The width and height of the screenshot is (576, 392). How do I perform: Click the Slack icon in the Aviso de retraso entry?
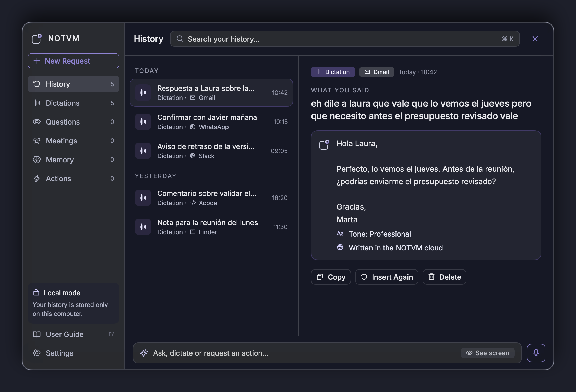[193, 156]
